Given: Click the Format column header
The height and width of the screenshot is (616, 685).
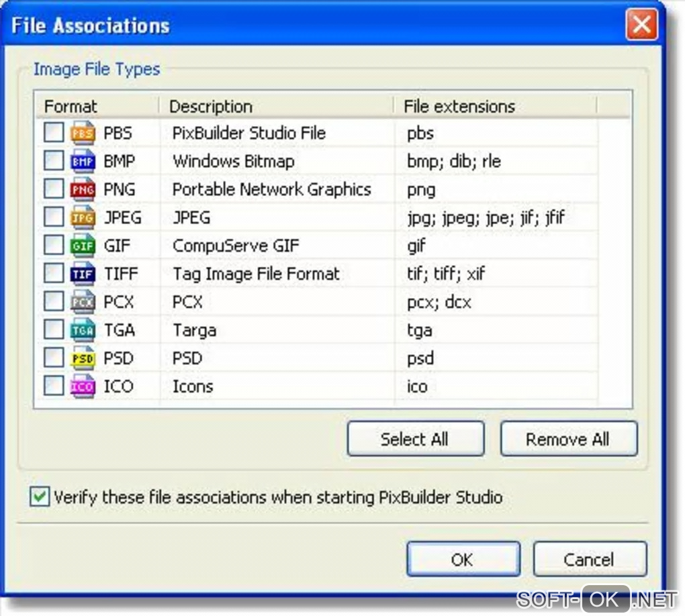Looking at the screenshot, I should coord(97,106).
